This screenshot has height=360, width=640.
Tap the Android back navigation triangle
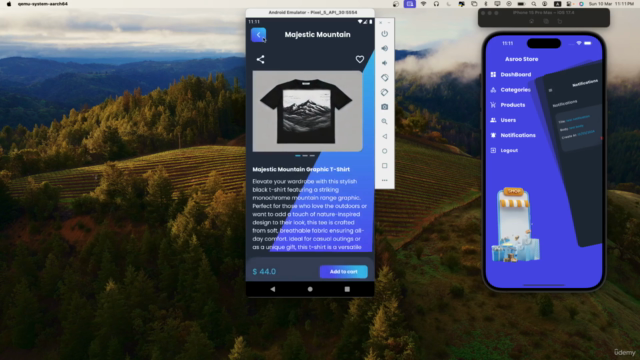pyautogui.click(x=273, y=289)
